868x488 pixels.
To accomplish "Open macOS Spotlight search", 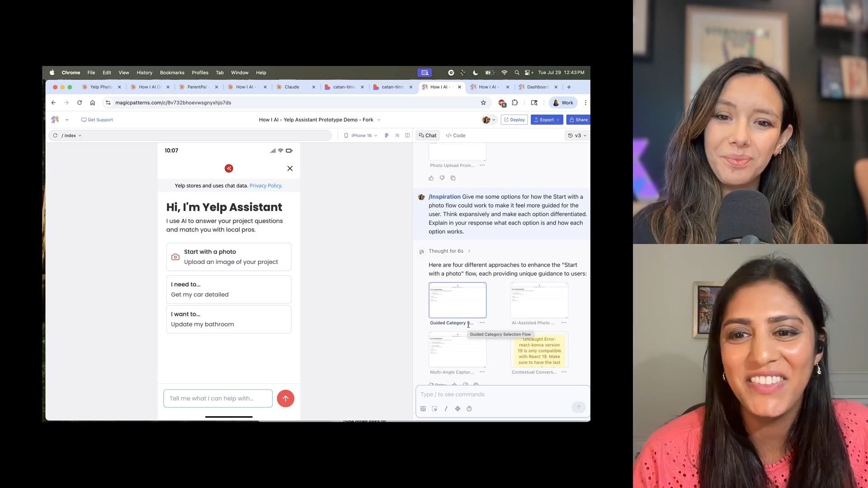I will [x=517, y=72].
